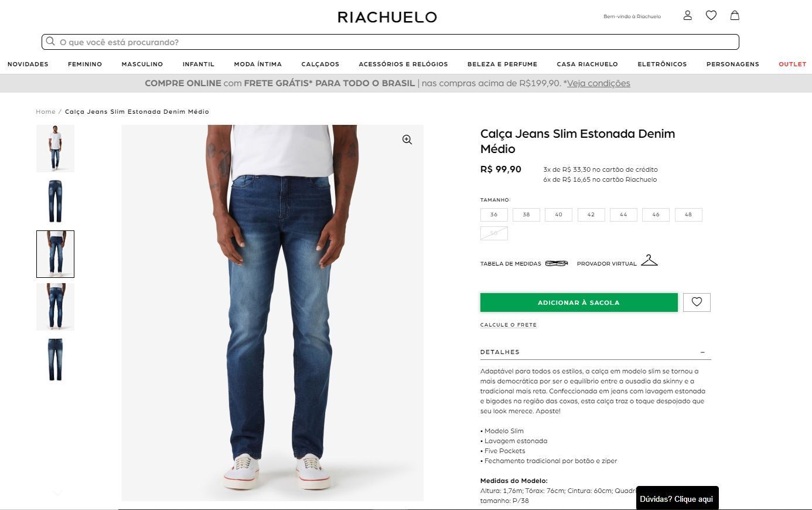Click the search magnifier icon
This screenshot has height=510, width=812.
click(50, 42)
